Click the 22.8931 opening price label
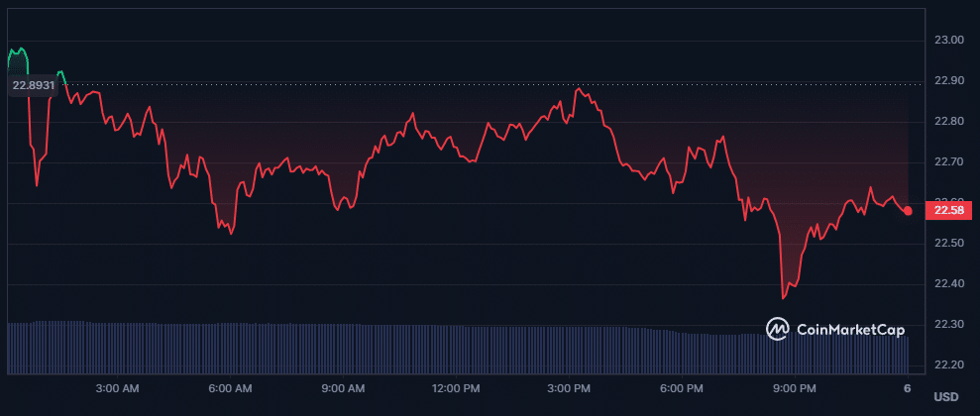The height and width of the screenshot is (416, 980). pyautogui.click(x=32, y=86)
